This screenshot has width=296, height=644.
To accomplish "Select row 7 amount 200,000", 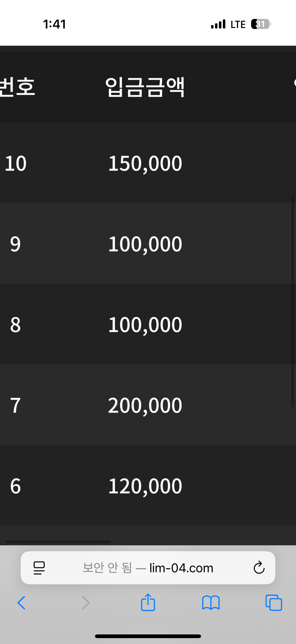I will pos(145,405).
